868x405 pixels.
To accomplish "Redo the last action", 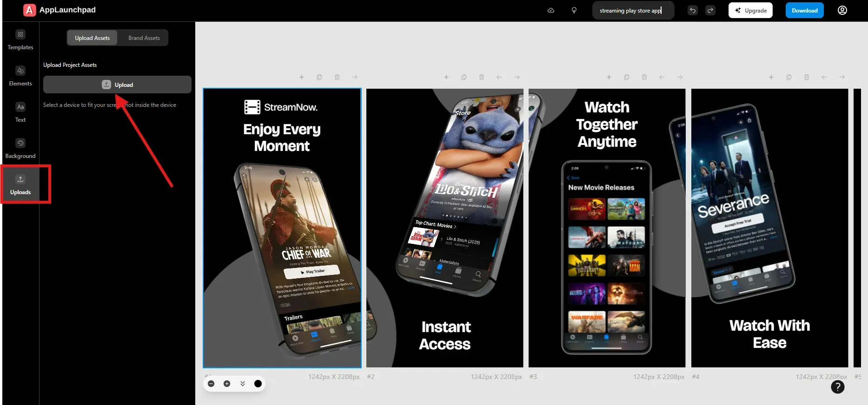I will 710,10.
